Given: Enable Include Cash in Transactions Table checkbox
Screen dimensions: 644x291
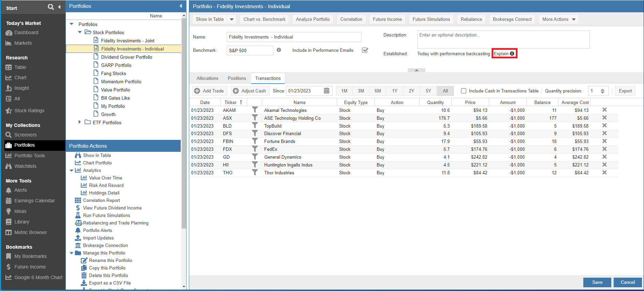Looking at the screenshot, I should point(463,91).
